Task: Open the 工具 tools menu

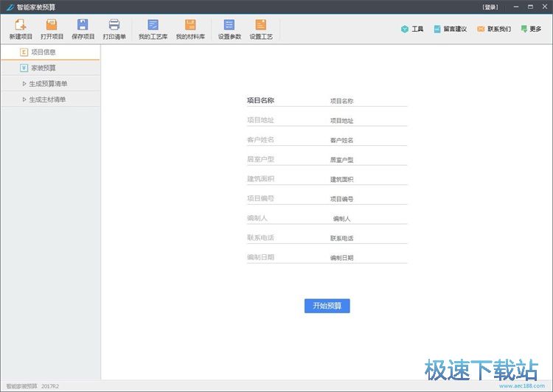Action: 412,29
